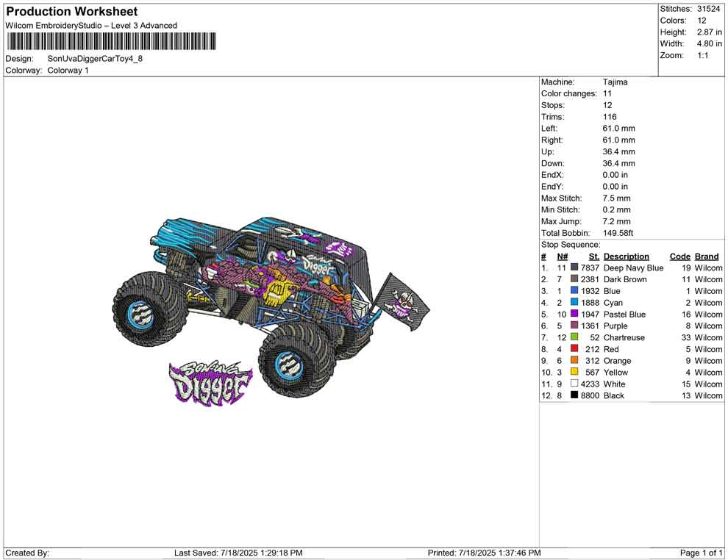Viewport: 728px width, 560px height.
Task: Click the Brand column header
Action: 707,256
